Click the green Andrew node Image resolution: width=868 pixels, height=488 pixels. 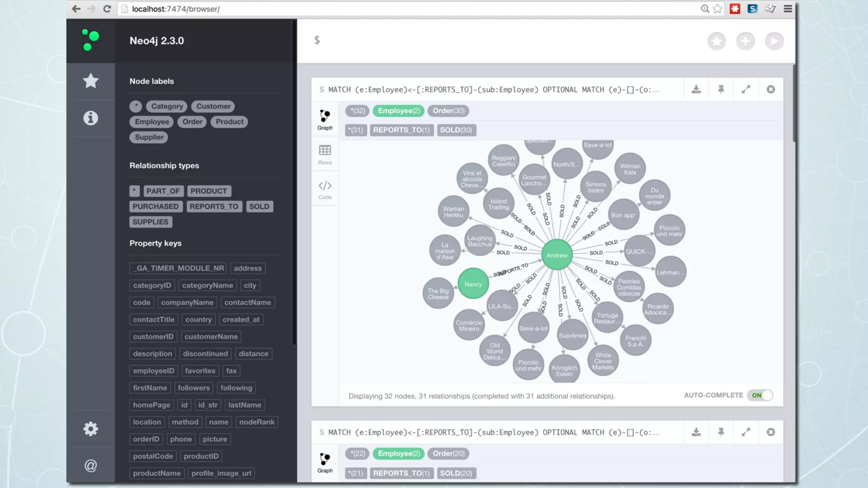[556, 255]
